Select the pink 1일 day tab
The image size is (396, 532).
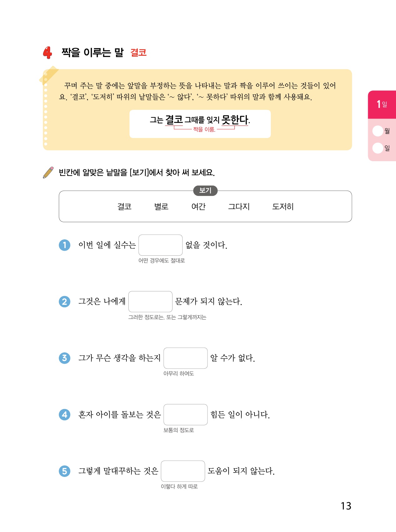tap(382, 105)
